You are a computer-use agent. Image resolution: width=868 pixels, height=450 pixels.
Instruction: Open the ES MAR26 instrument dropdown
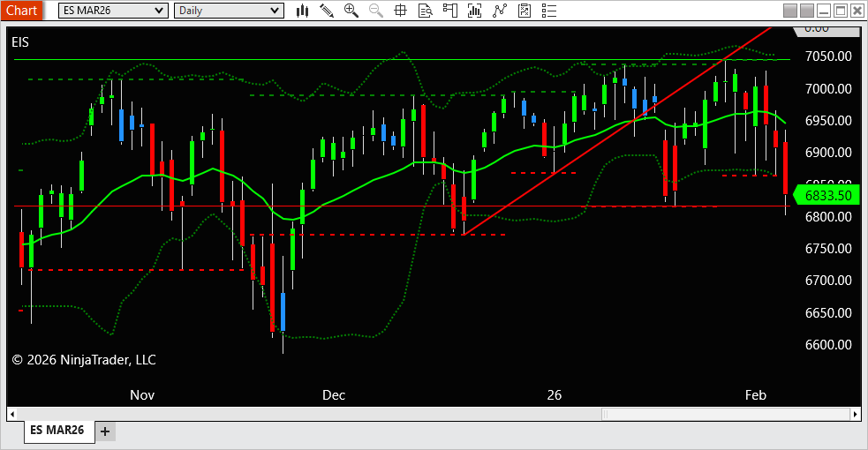(114, 11)
